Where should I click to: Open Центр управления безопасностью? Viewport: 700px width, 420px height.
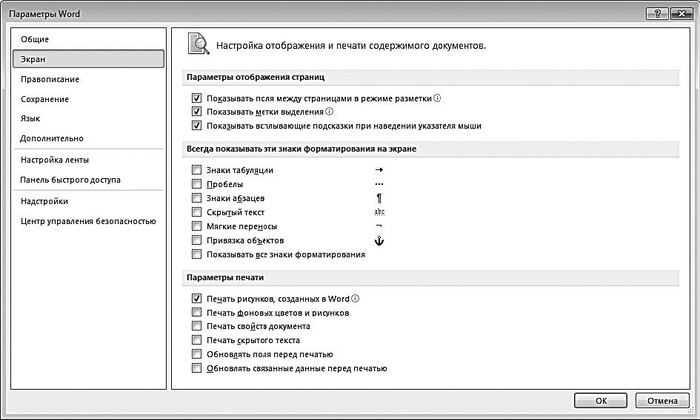[x=88, y=221]
